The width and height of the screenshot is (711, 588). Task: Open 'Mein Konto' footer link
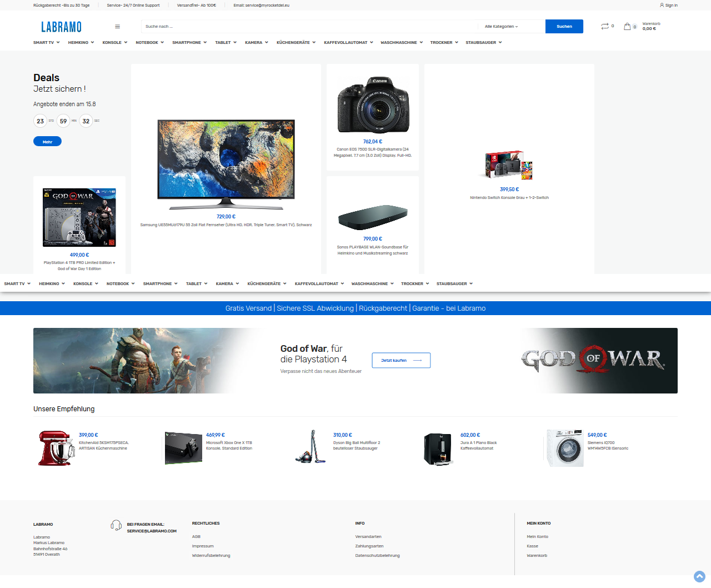(537, 537)
